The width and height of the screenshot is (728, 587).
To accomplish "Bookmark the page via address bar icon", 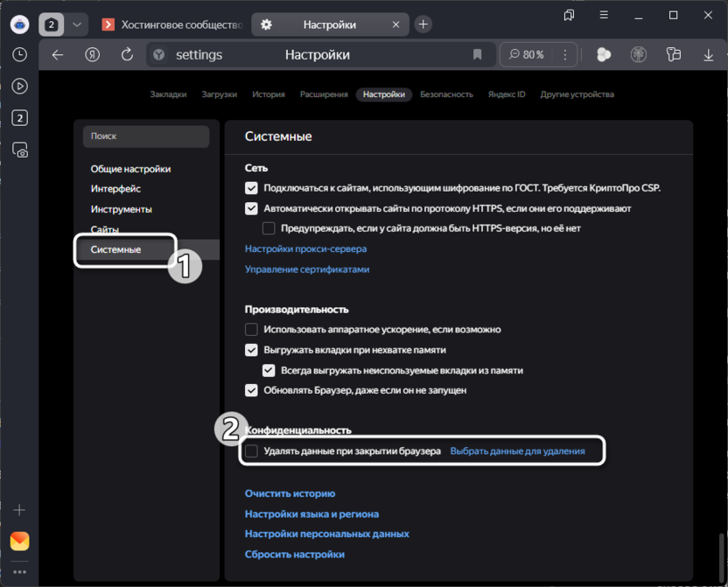I will point(477,54).
